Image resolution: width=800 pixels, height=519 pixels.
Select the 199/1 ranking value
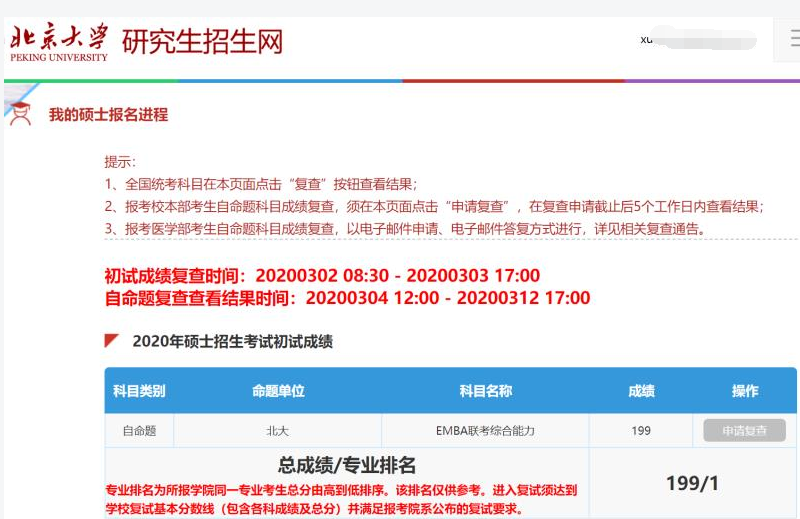(x=692, y=483)
